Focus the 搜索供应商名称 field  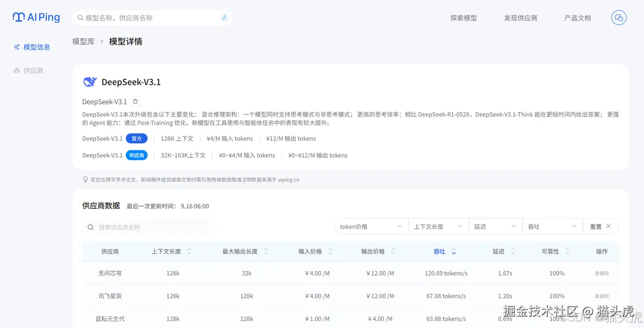(149, 227)
